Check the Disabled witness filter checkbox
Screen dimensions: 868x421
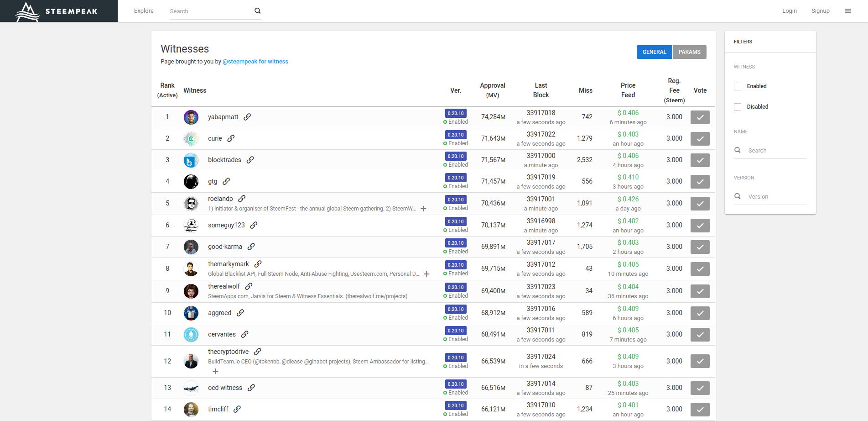coord(738,107)
